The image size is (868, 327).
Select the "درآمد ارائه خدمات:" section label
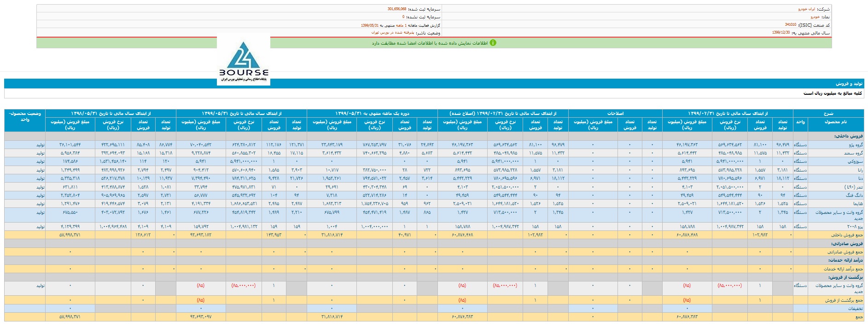pos(845,260)
